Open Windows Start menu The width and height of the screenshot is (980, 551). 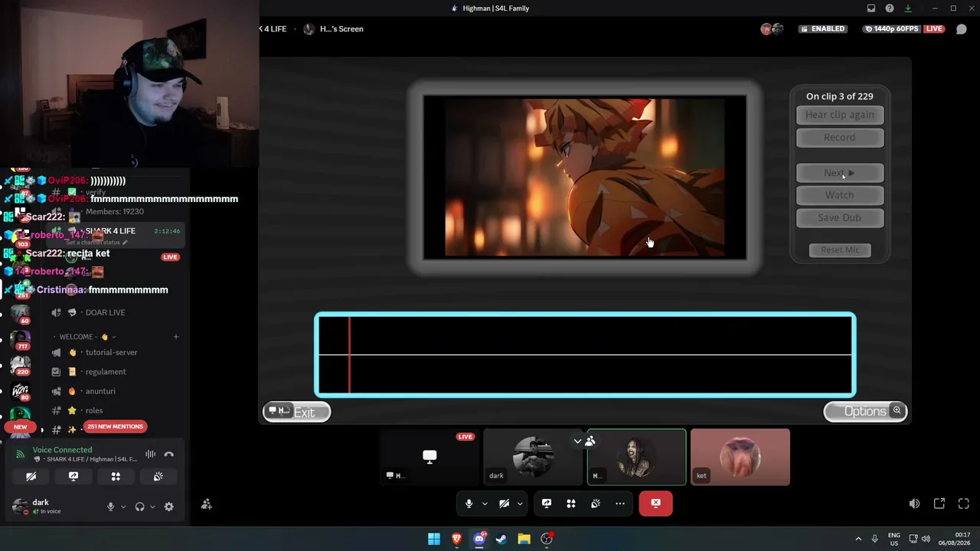pos(434,539)
